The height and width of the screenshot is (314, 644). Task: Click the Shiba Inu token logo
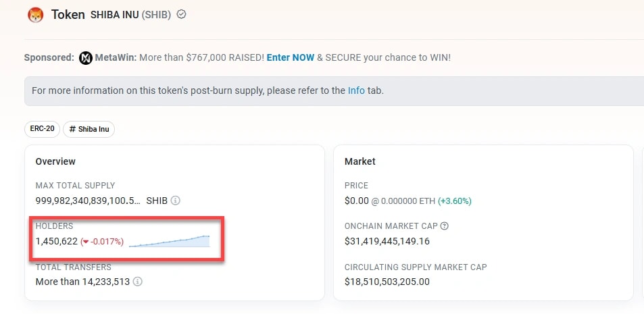(35, 15)
